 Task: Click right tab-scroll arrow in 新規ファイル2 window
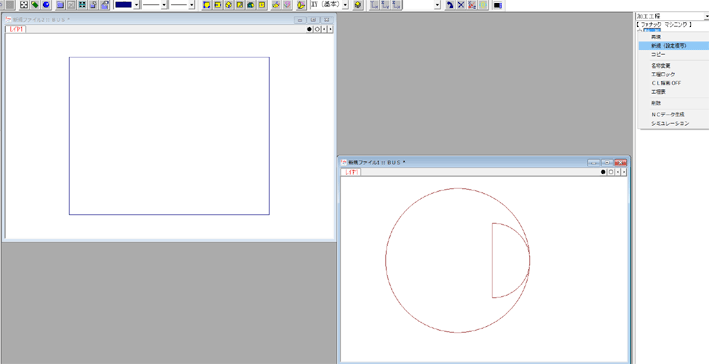coord(330,29)
